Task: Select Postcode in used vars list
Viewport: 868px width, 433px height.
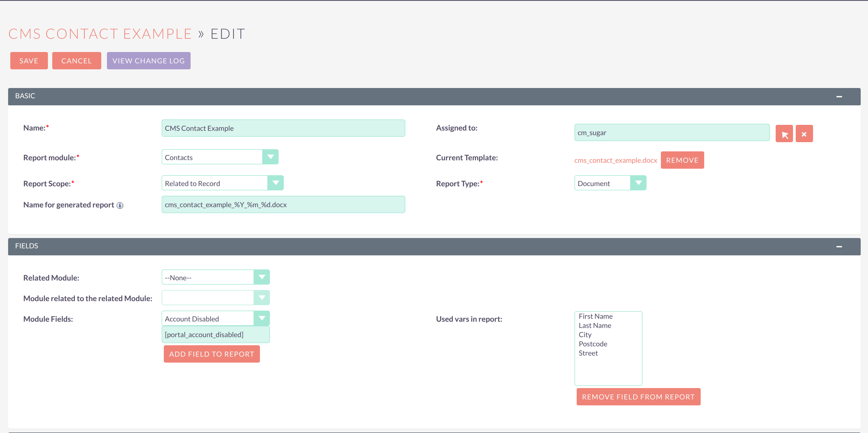Action: click(x=593, y=344)
